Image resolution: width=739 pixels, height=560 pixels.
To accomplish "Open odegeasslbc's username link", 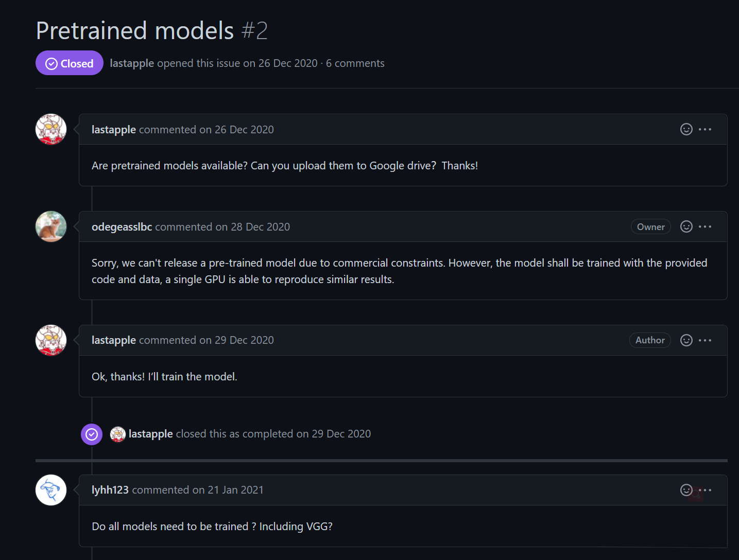I will [x=122, y=227].
